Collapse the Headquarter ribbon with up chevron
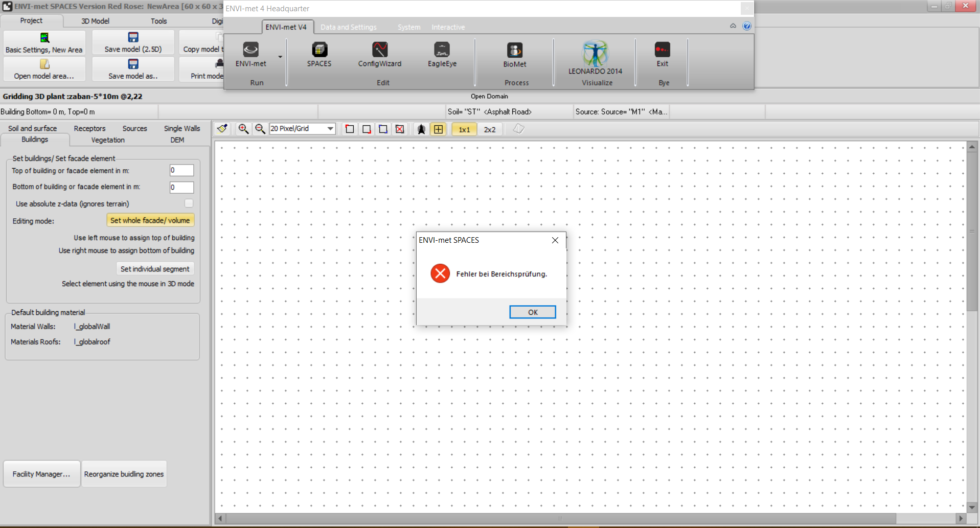Screen dimensions: 980x528 coord(733,26)
